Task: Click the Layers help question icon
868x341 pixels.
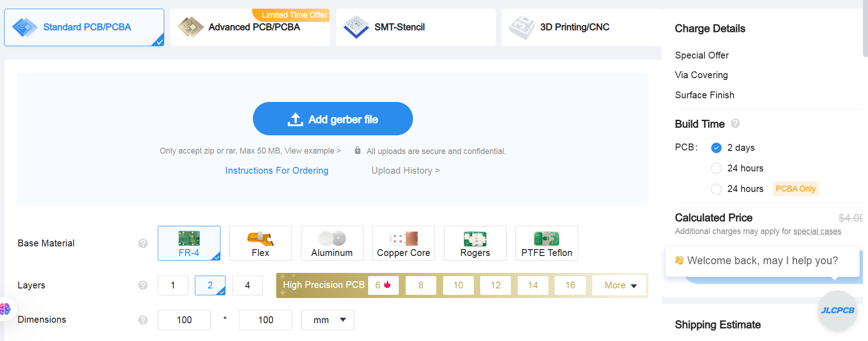Action: [143, 285]
